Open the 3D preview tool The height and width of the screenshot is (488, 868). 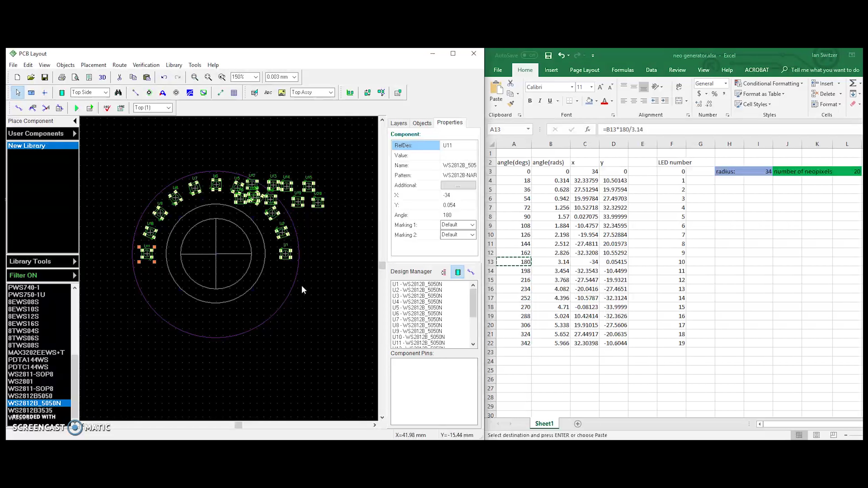[102, 77]
